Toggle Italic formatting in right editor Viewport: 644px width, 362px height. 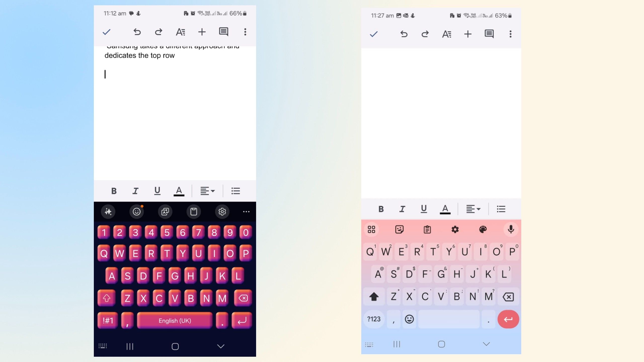tap(401, 209)
